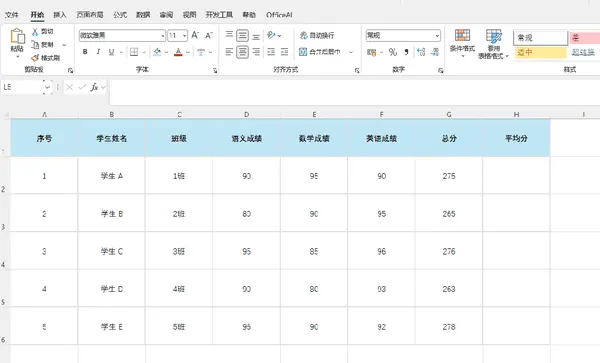Select the Neutral (适中) cell style
This screenshot has height=363, width=600.
coord(540,52)
